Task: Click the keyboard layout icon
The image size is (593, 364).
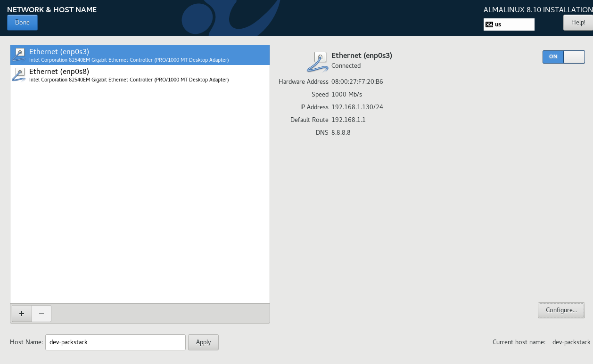Action: (489, 24)
